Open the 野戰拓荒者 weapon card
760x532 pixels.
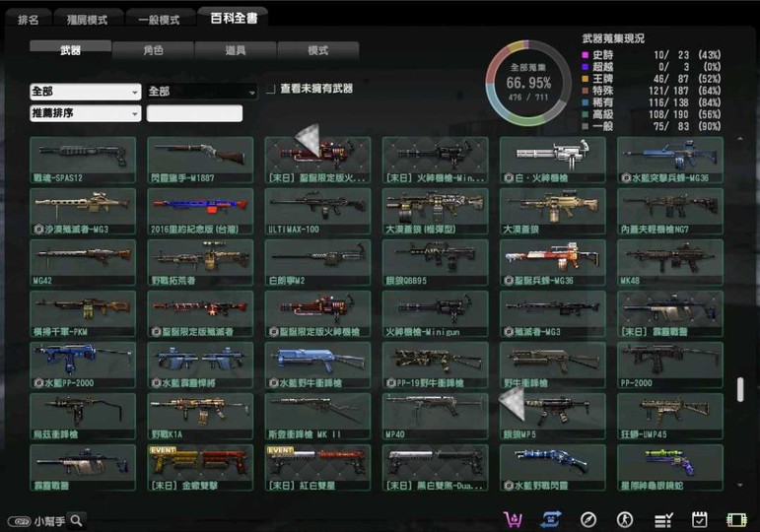pyautogui.click(x=200, y=263)
